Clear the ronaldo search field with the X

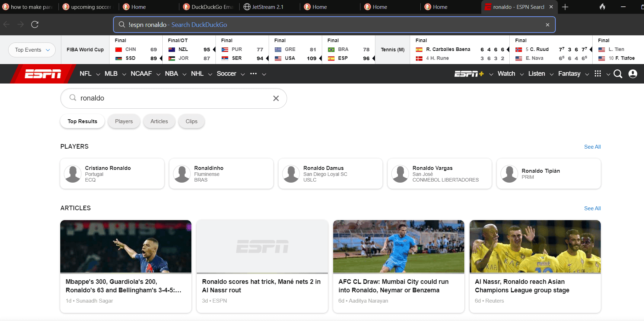(276, 98)
